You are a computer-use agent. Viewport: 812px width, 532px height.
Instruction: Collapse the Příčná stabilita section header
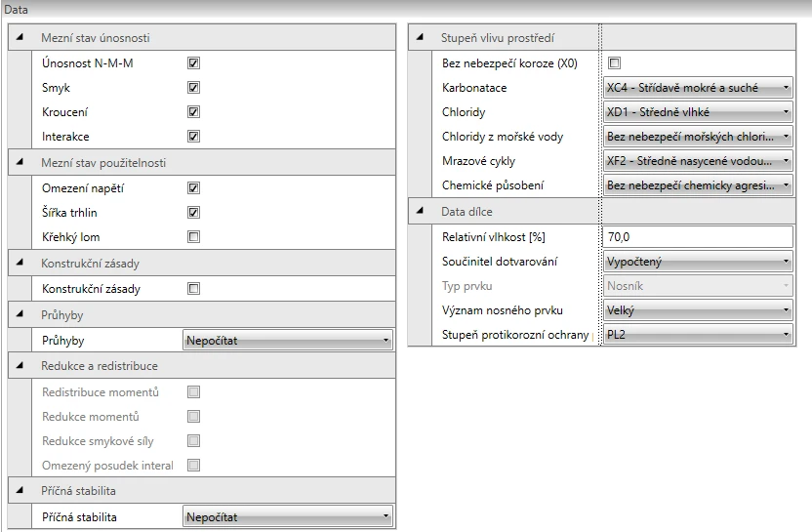(x=20, y=490)
